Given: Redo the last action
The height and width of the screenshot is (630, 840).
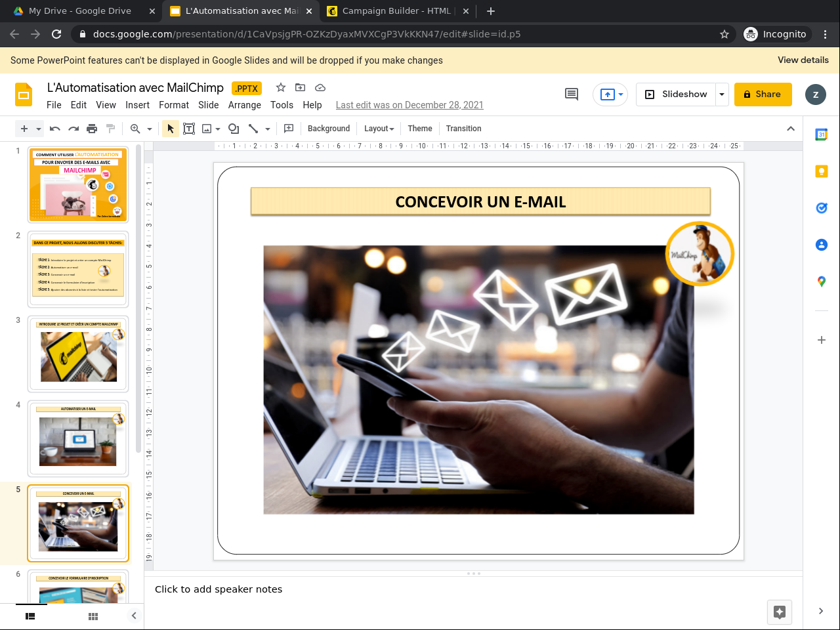Looking at the screenshot, I should [73, 129].
